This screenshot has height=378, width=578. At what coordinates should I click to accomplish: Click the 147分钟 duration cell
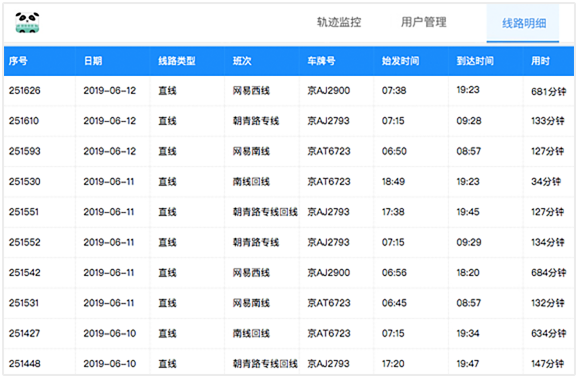point(547,364)
